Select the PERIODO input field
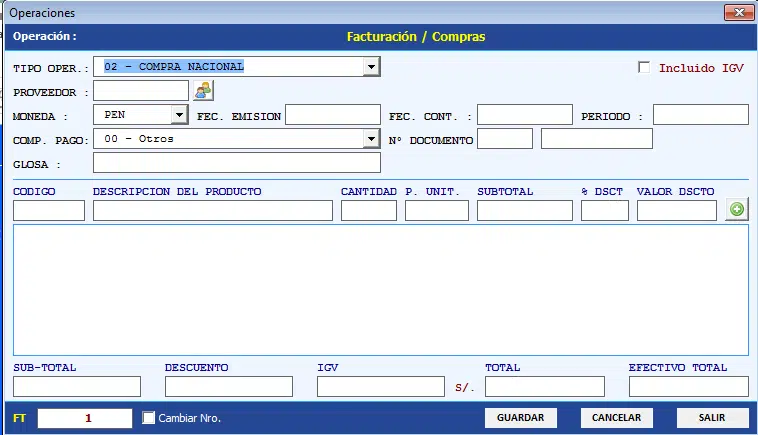 coord(700,115)
